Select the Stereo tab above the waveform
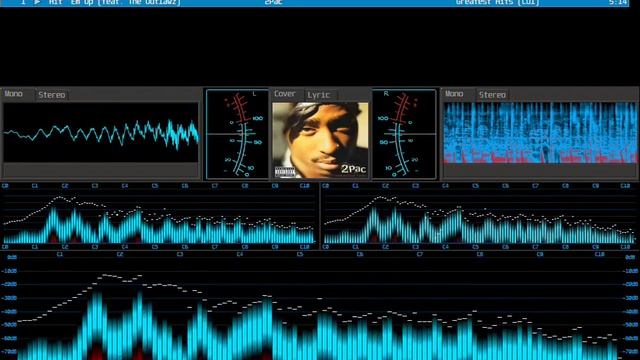640x360 pixels. coord(52,95)
